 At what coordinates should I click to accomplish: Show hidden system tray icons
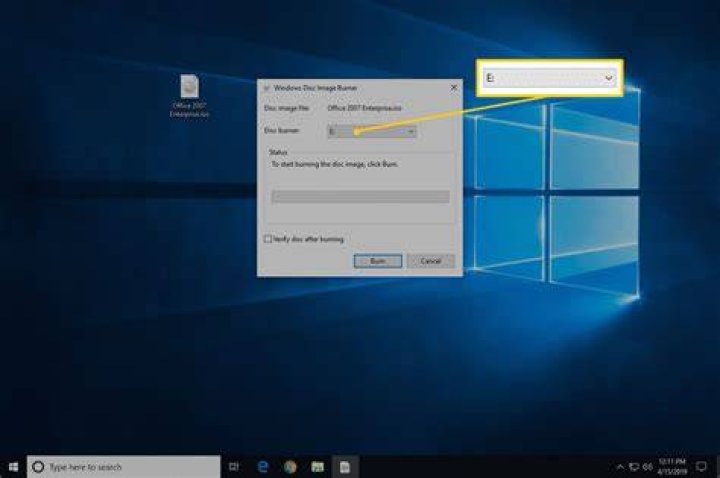point(620,467)
